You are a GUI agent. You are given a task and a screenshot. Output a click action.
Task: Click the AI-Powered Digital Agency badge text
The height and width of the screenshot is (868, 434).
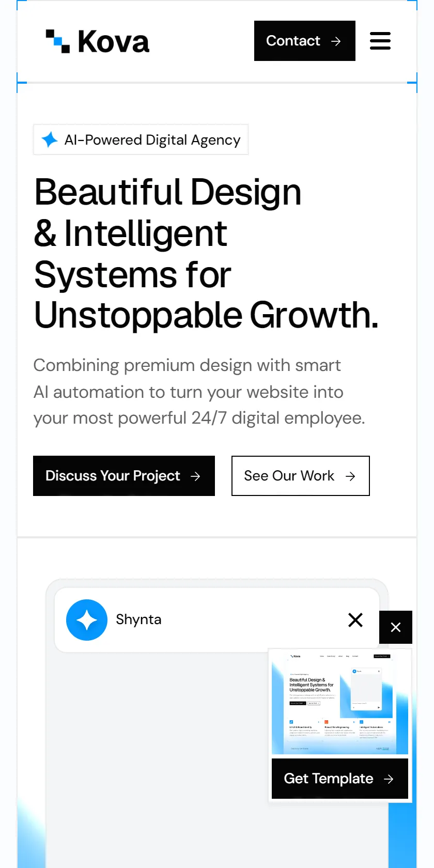[x=152, y=140]
